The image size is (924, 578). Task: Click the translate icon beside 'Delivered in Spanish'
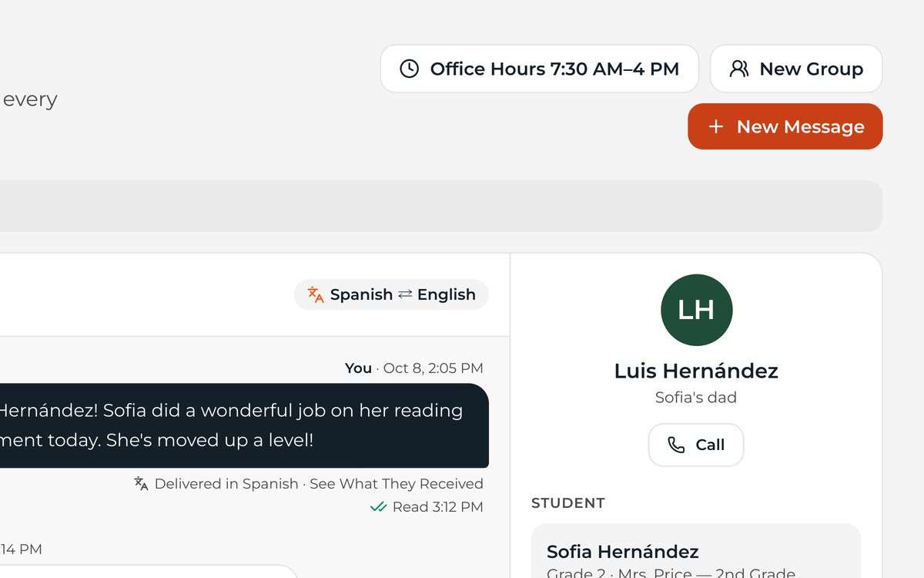[x=141, y=483]
